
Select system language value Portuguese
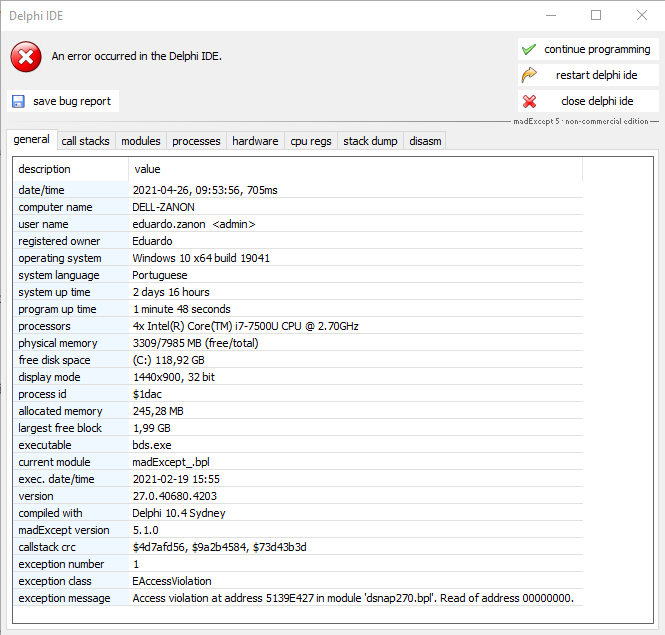click(x=159, y=275)
